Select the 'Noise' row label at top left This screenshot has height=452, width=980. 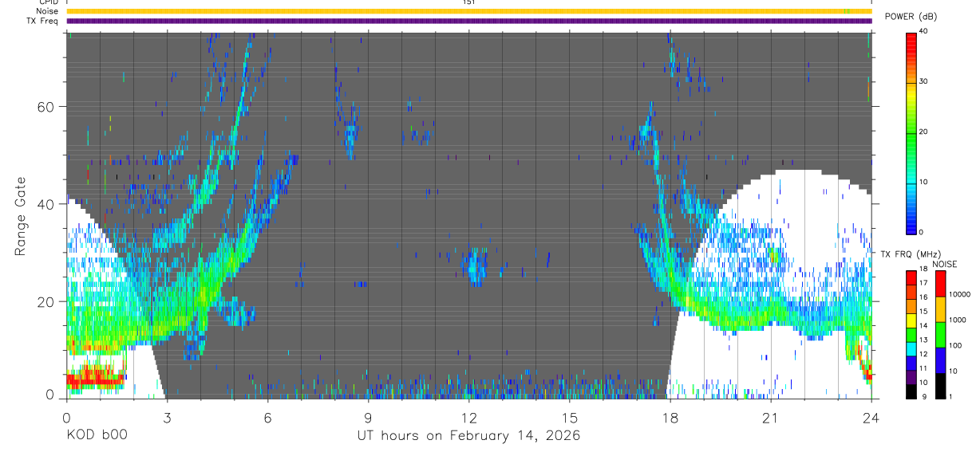coord(49,11)
